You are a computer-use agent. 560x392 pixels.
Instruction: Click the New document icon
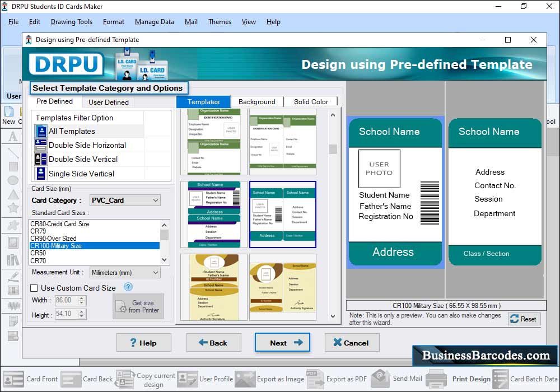[x=9, y=111]
